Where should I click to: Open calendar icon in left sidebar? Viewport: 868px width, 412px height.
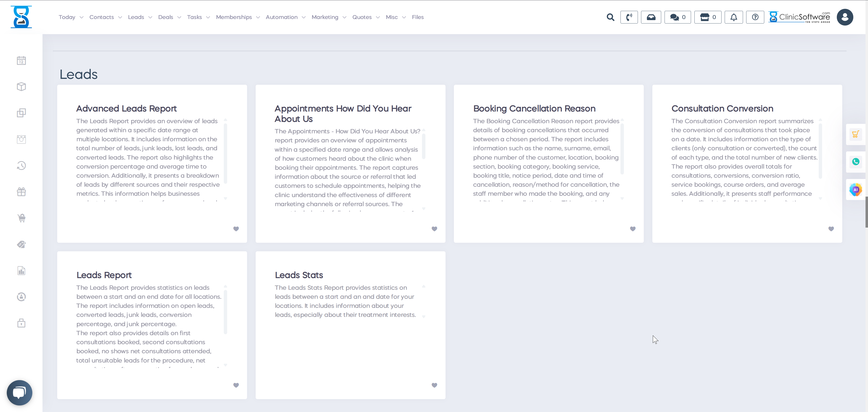tap(21, 61)
